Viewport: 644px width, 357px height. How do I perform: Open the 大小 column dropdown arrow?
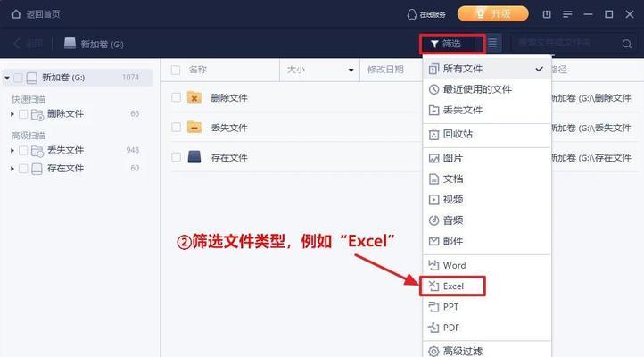pyautogui.click(x=351, y=71)
